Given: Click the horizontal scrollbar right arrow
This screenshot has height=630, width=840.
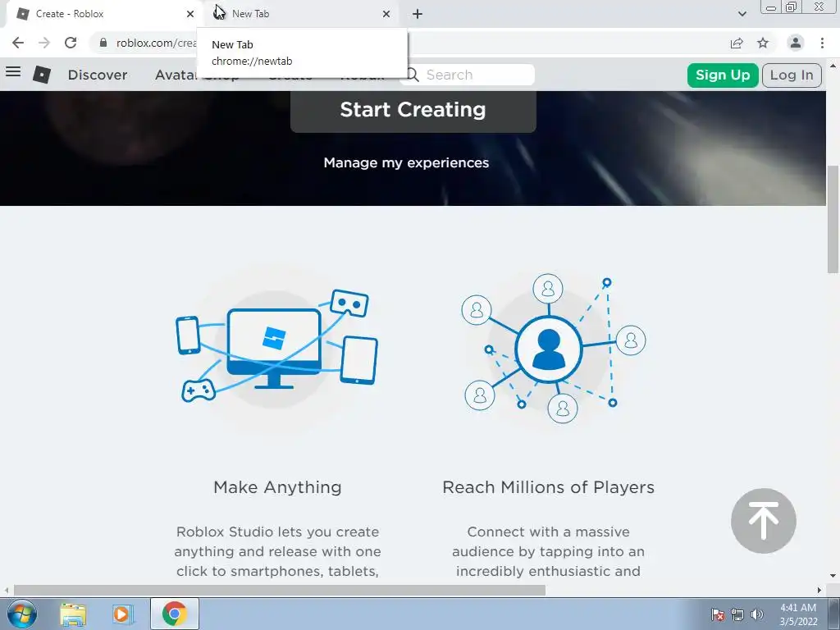Looking at the screenshot, I should [819, 590].
